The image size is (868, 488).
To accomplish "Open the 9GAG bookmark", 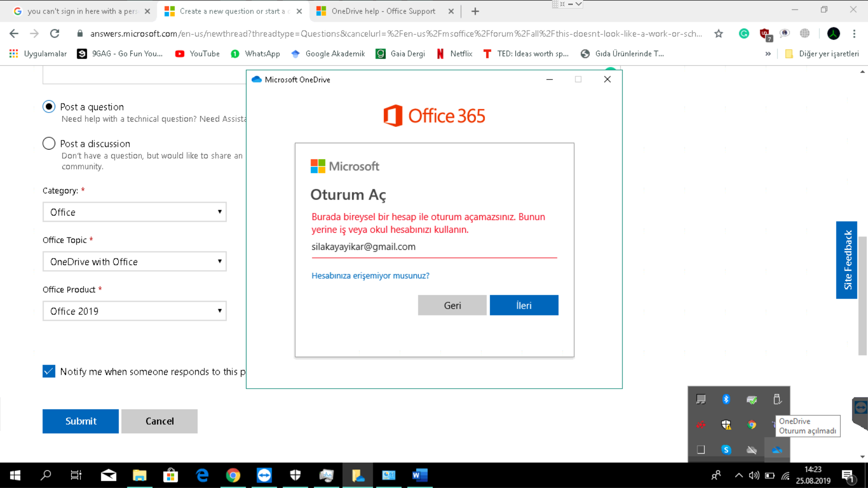I will click(x=120, y=54).
